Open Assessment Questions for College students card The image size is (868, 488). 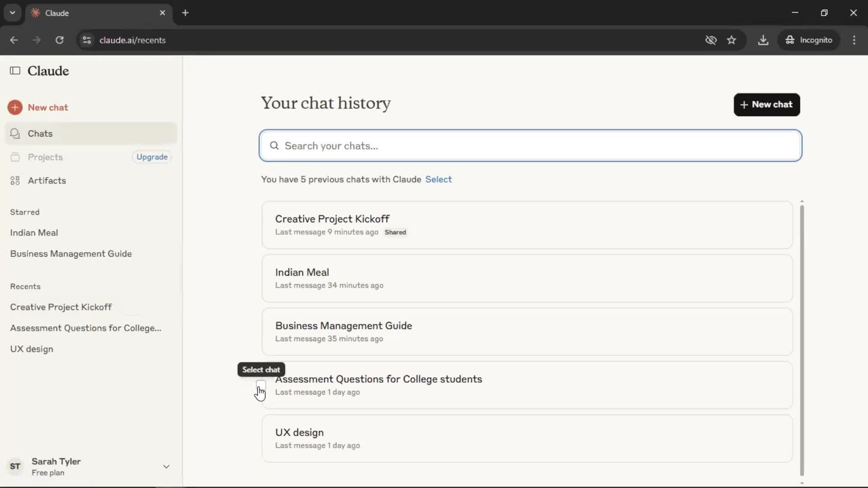pyautogui.click(x=527, y=385)
